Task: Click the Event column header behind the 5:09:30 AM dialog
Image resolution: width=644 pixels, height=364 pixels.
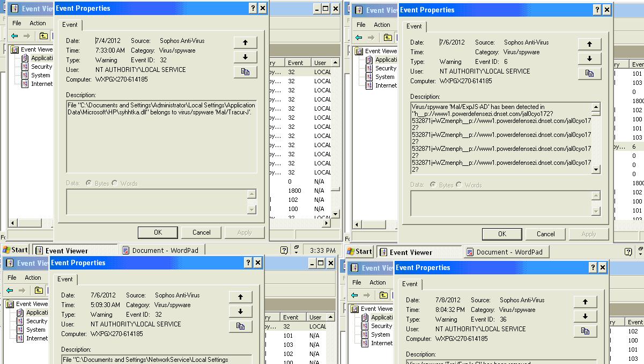Action: [x=292, y=317]
